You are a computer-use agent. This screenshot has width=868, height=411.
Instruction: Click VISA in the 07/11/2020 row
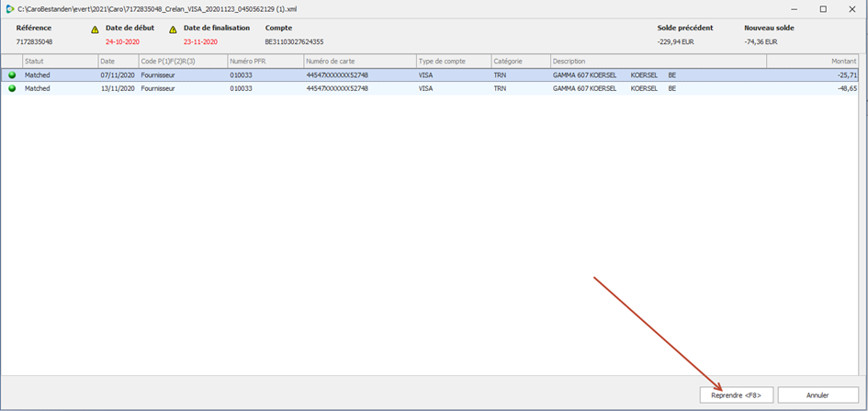[x=425, y=74]
